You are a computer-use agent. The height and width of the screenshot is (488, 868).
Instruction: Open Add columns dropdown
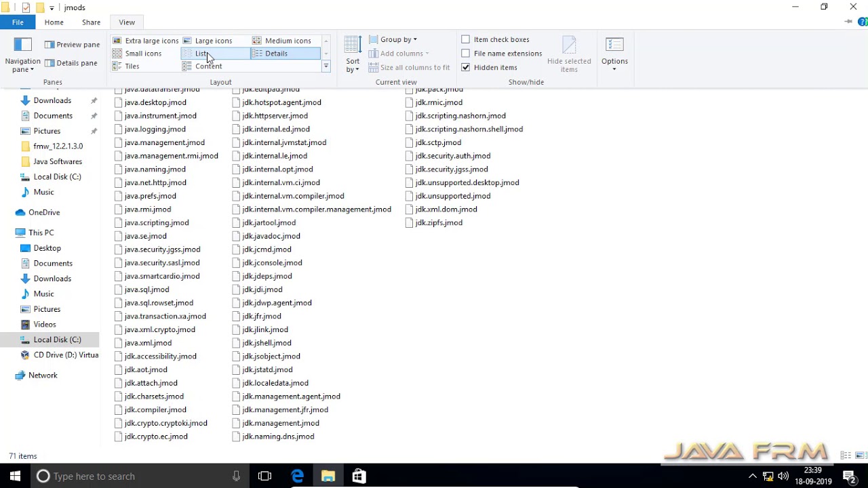[x=399, y=54]
